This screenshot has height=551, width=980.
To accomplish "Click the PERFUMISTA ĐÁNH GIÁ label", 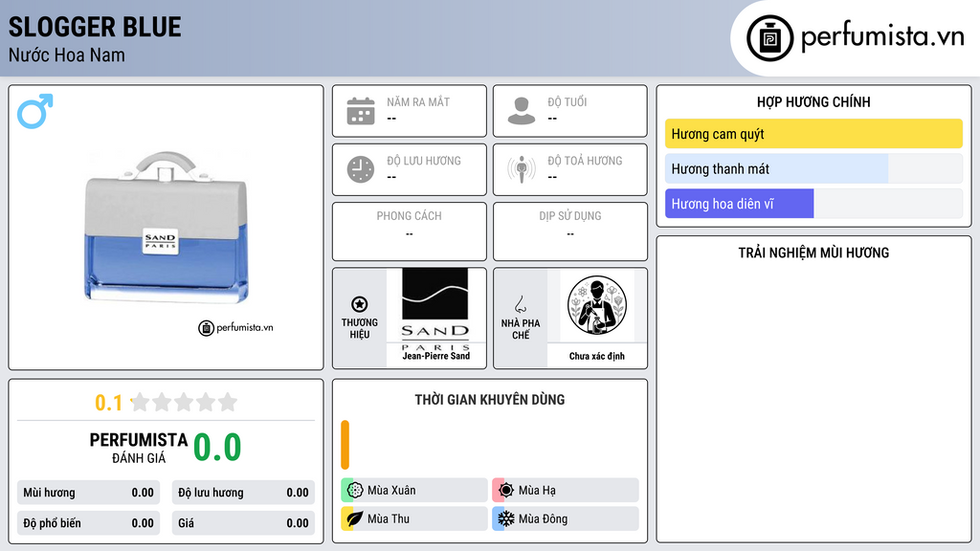I will point(139,448).
